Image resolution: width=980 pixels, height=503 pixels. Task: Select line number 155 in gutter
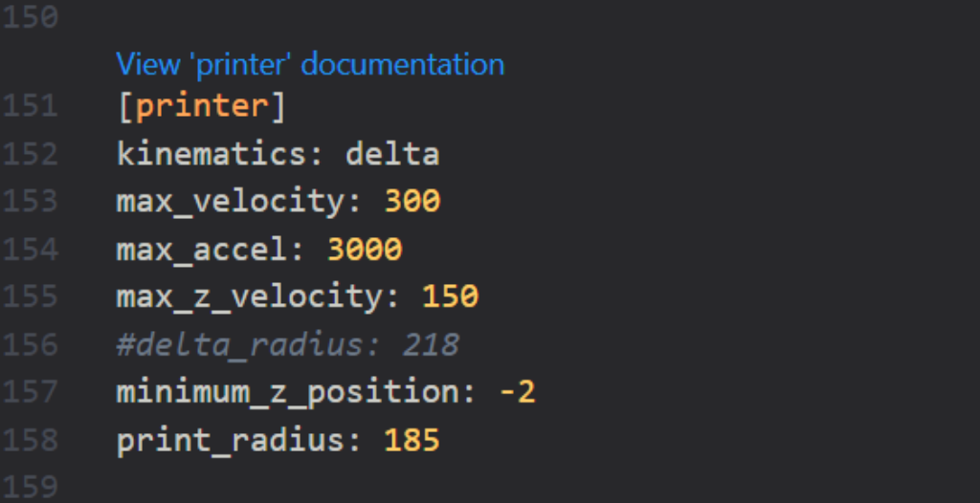click(x=31, y=296)
